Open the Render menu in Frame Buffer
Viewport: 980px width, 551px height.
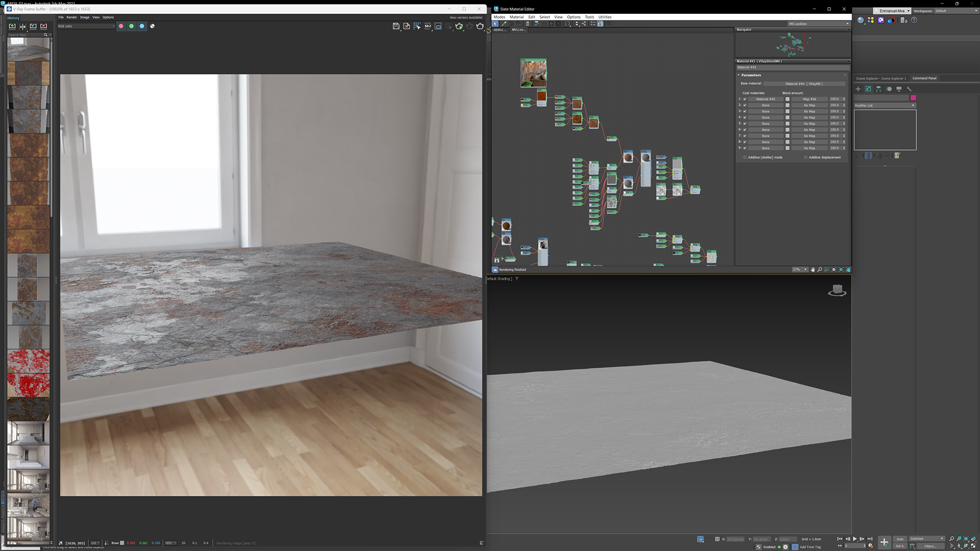[72, 17]
